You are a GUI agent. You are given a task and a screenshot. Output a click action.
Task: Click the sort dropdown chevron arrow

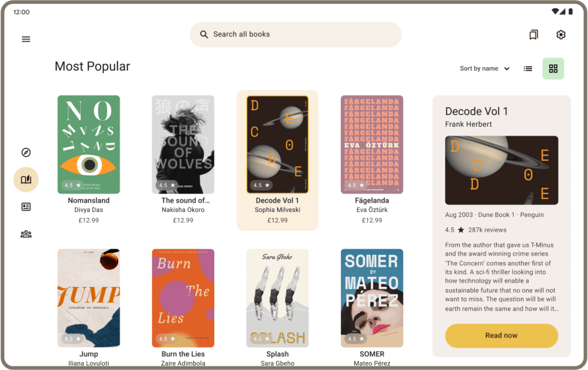(x=507, y=69)
